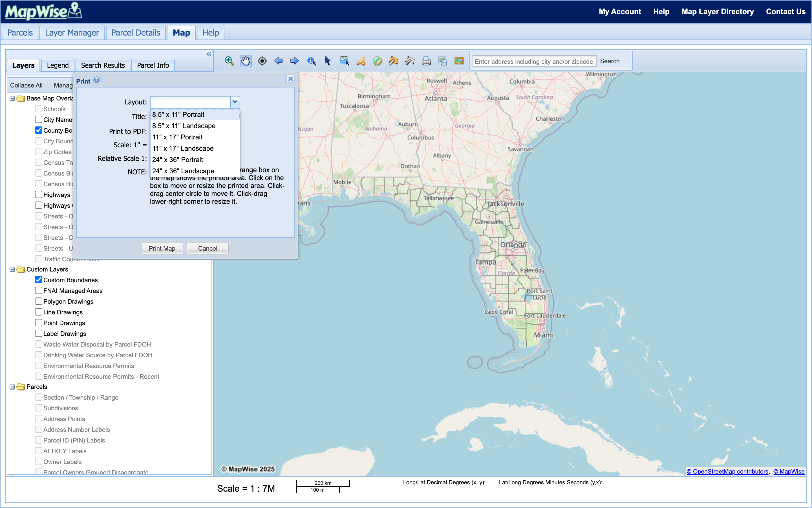
Task: Activate the Pan hand tool
Action: point(246,61)
